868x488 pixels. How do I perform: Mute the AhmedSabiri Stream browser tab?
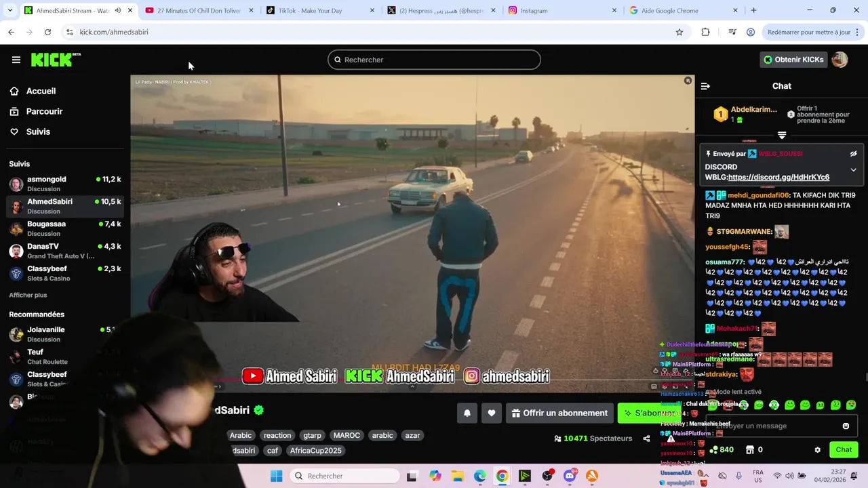[118, 10]
